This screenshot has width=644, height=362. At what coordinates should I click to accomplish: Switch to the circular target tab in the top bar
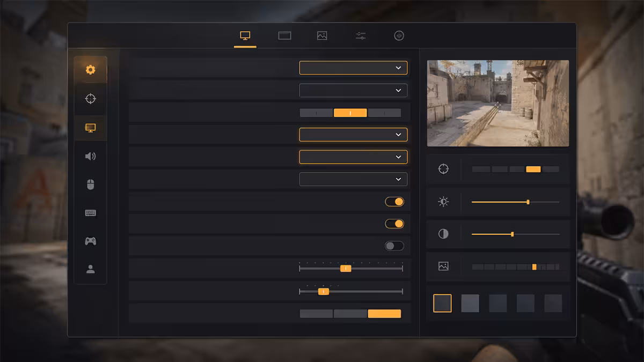click(399, 36)
